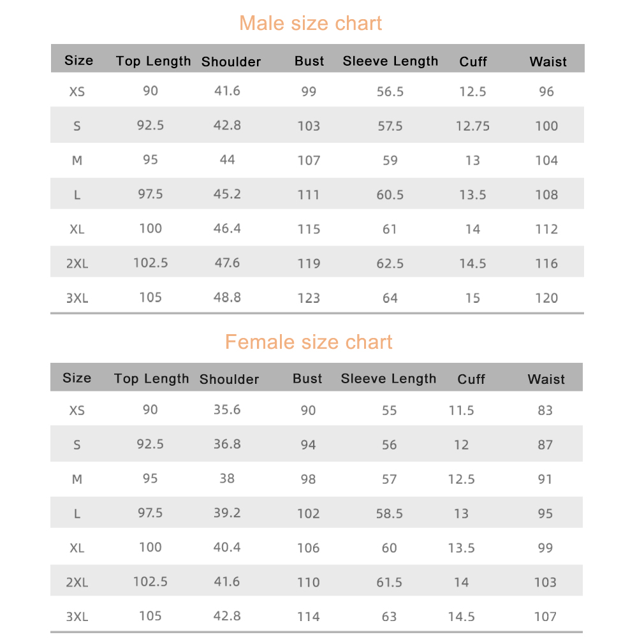Click the Male size chart title

pos(311,23)
